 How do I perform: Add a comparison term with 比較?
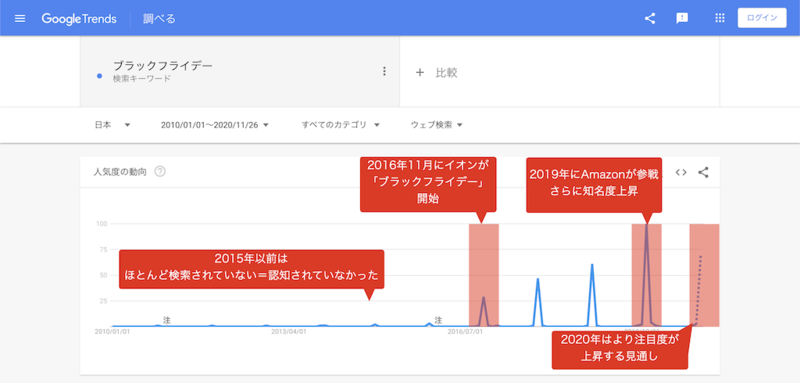(437, 72)
